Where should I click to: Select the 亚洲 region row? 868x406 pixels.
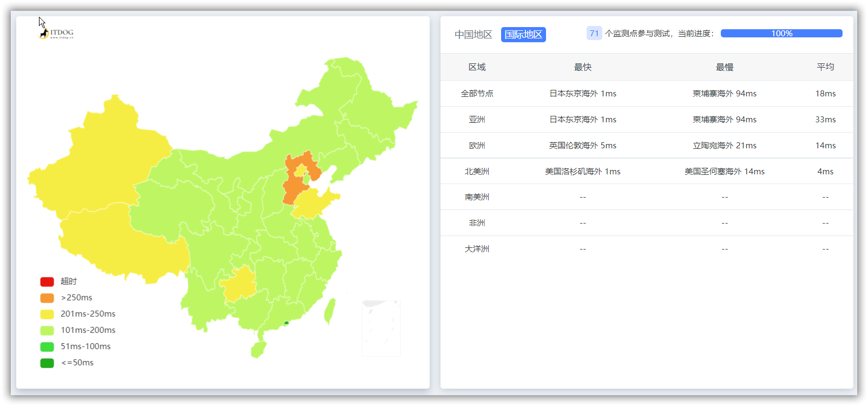[x=477, y=120]
